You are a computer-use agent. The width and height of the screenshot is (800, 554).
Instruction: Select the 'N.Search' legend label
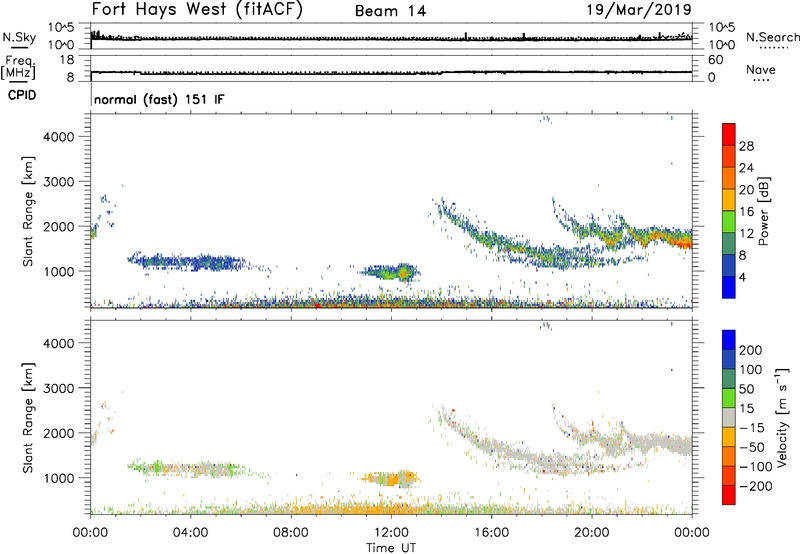pos(773,37)
